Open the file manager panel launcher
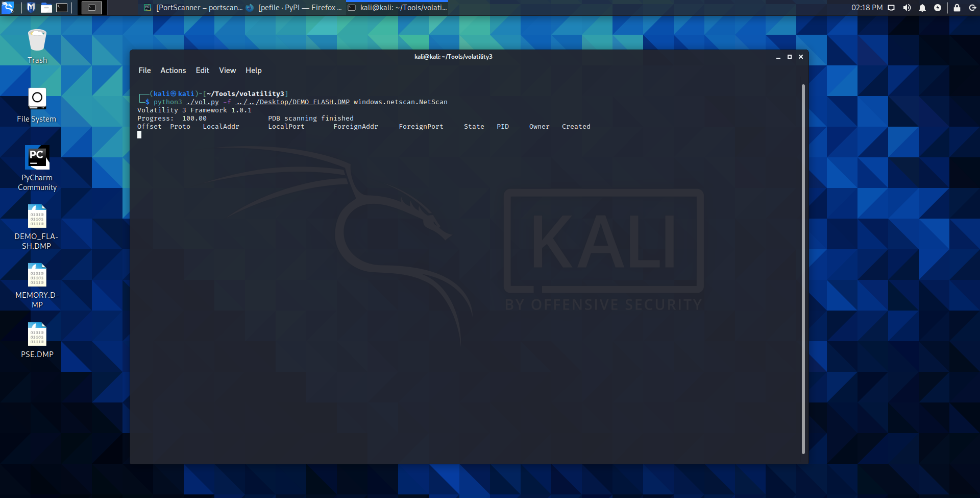This screenshot has width=980, height=498. pos(46,8)
